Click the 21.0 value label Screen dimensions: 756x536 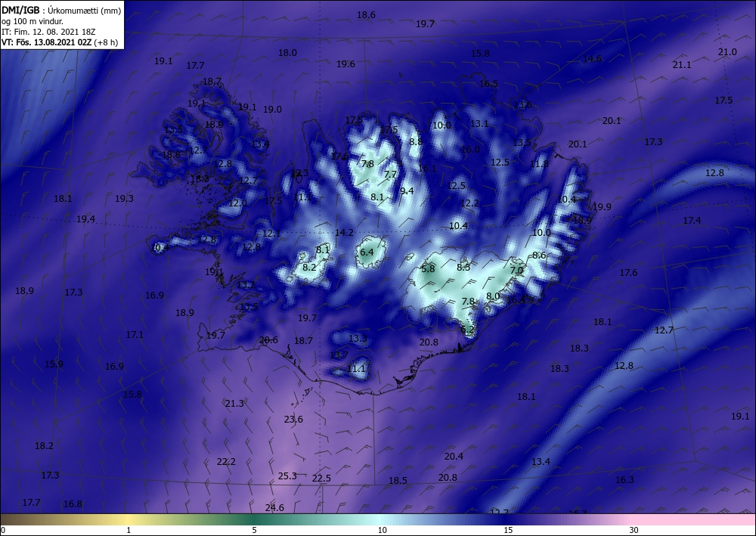tap(727, 52)
